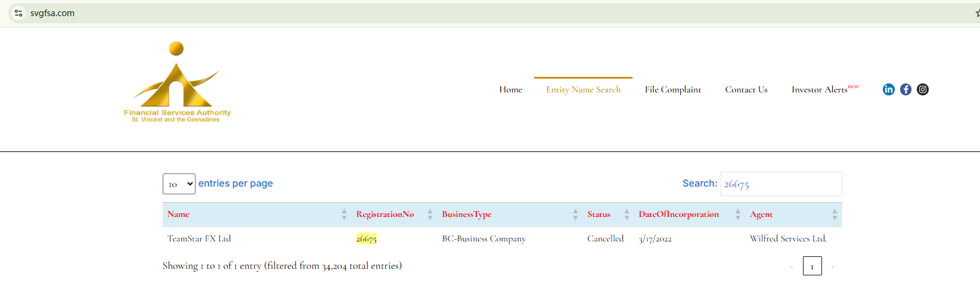Click page 1 pagination button
This screenshot has width=980, height=304.
812,266
